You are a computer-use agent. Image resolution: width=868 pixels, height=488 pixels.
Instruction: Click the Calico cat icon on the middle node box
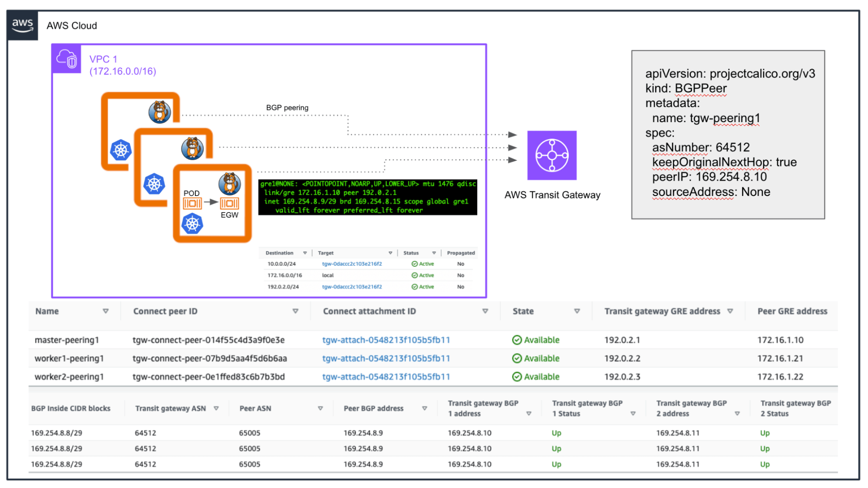coord(192,148)
